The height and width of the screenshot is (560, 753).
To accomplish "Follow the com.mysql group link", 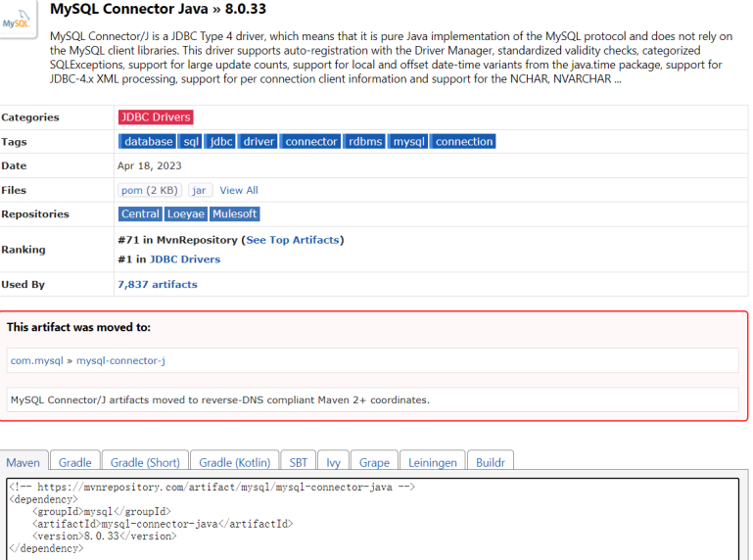I will [37, 360].
